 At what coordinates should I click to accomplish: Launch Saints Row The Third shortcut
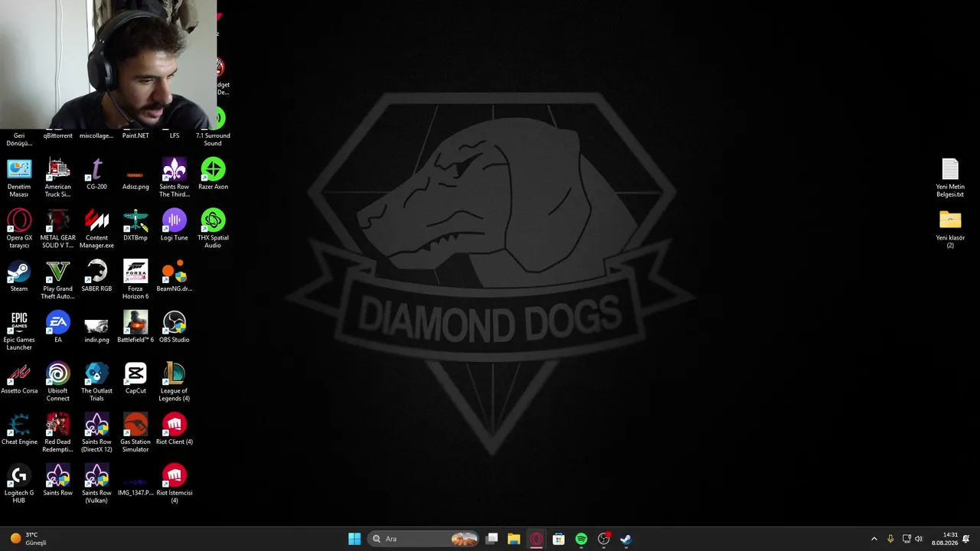click(x=175, y=178)
